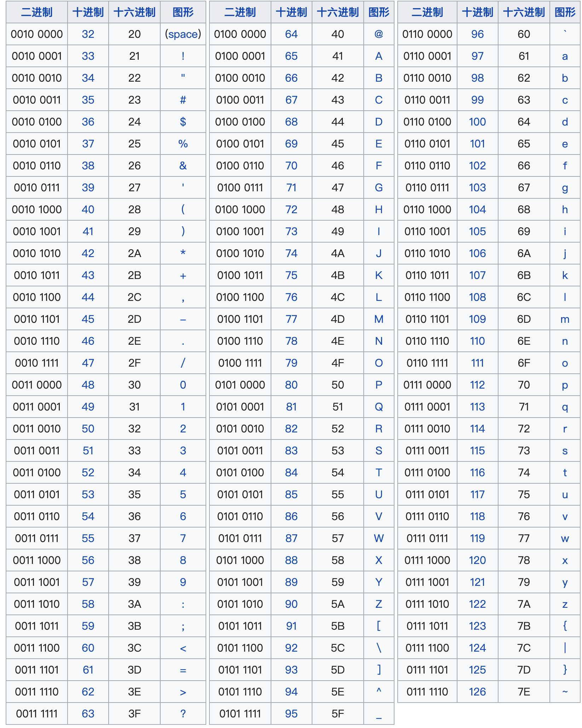Select hexadecimal cell 2A
This screenshot has height=728, width=582.
tap(134, 254)
